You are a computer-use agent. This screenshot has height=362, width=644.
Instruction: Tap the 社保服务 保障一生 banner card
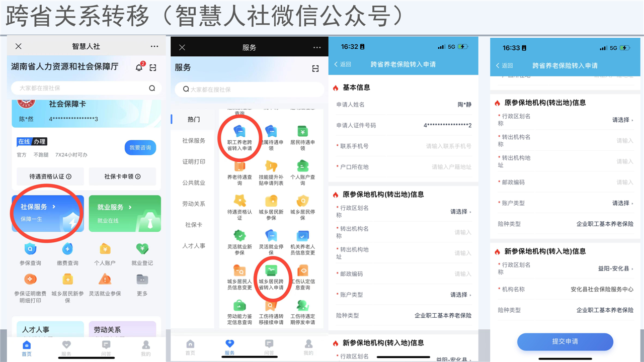click(48, 213)
